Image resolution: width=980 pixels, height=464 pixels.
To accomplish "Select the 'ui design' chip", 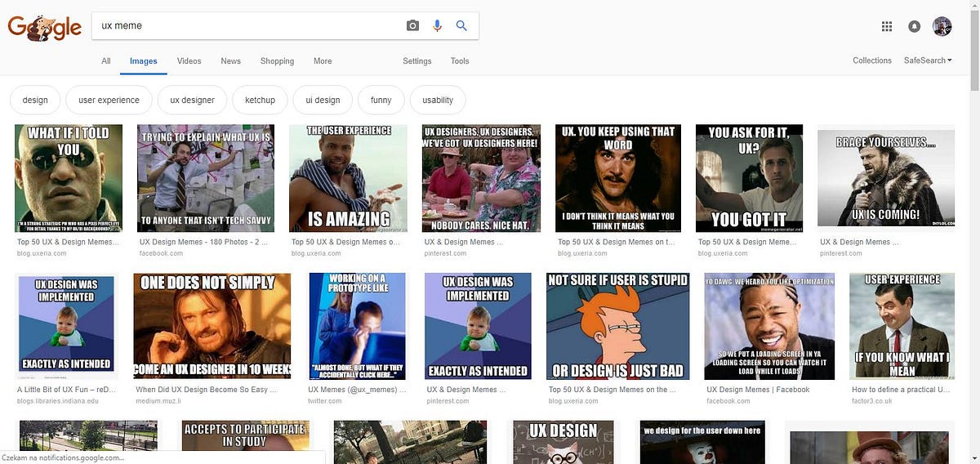I will pyautogui.click(x=323, y=100).
